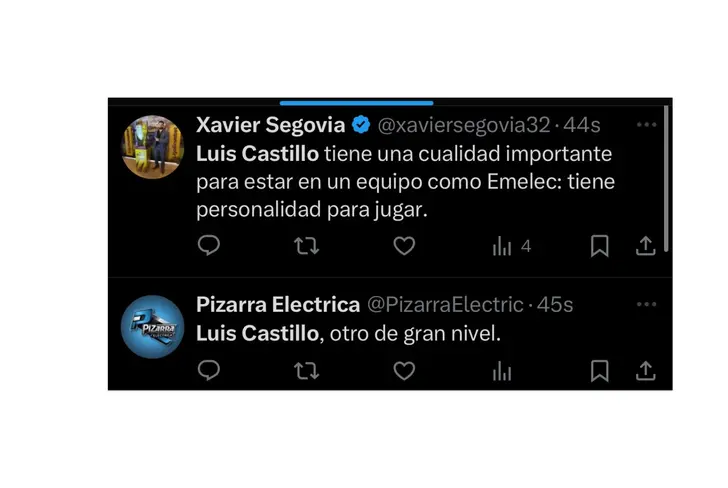View analytics on Pizarra Electrica's tweet
Viewport: 728px width, 488px height.
pyautogui.click(x=502, y=371)
